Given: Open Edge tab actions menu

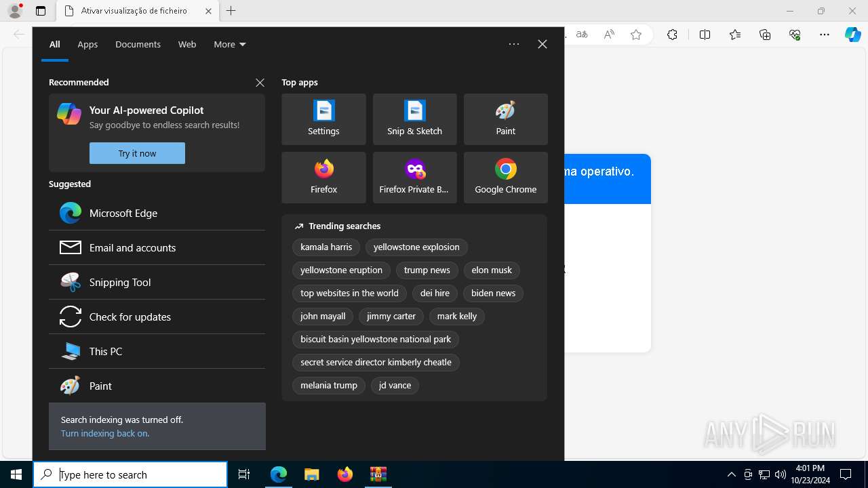Looking at the screenshot, I should pyautogui.click(x=41, y=11).
